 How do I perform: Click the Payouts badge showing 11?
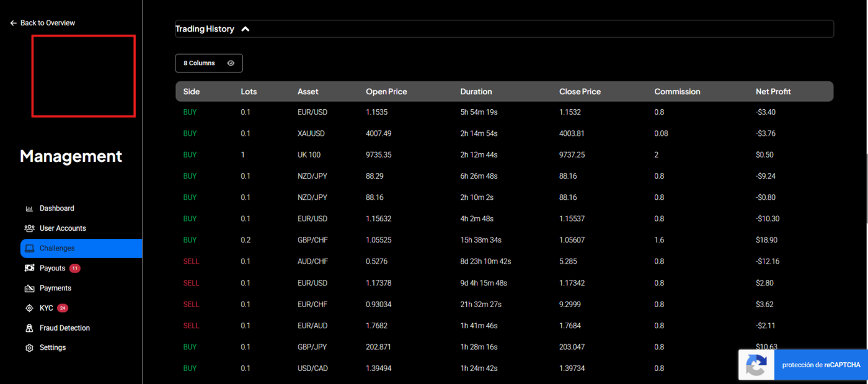point(75,268)
